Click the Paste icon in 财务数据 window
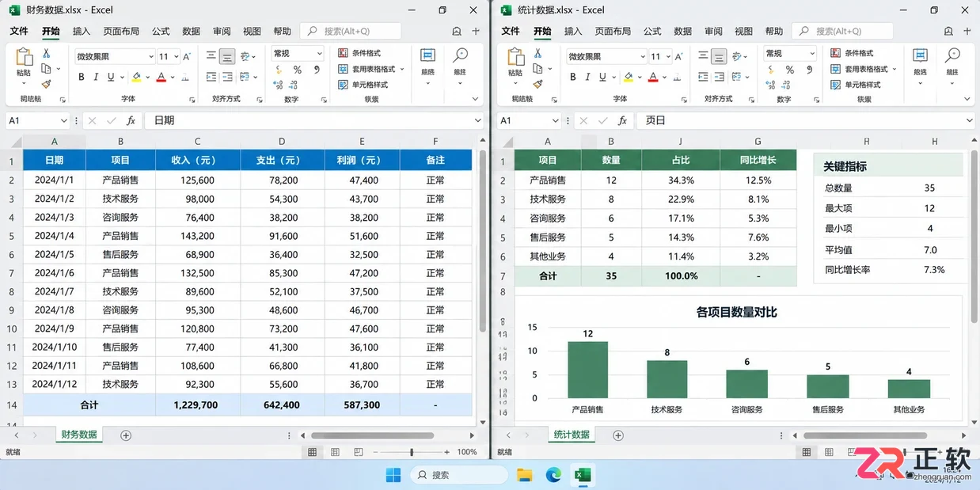 [25, 57]
